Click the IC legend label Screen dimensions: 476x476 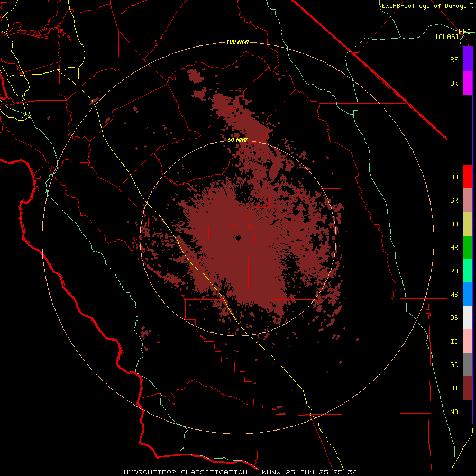[x=454, y=341]
